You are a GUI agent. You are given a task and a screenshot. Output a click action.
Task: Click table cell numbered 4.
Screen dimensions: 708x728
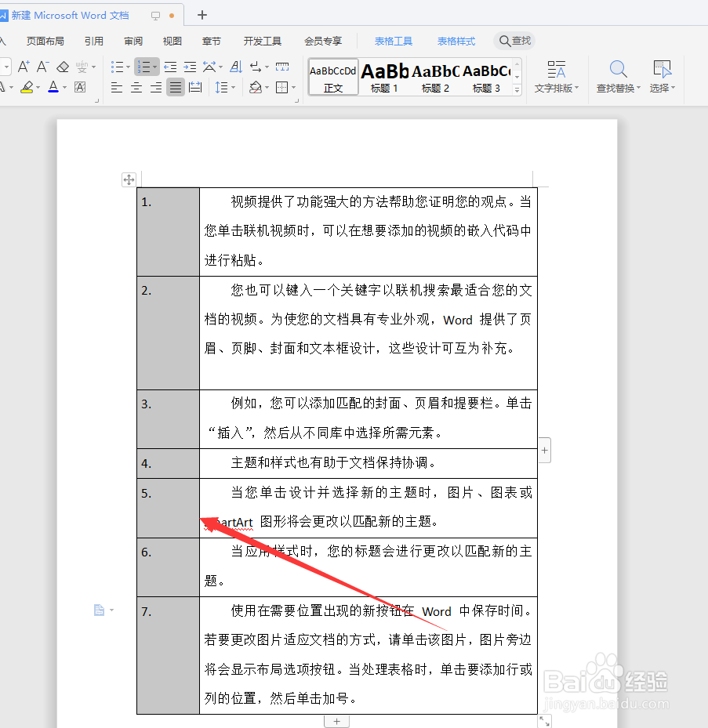tap(168, 463)
